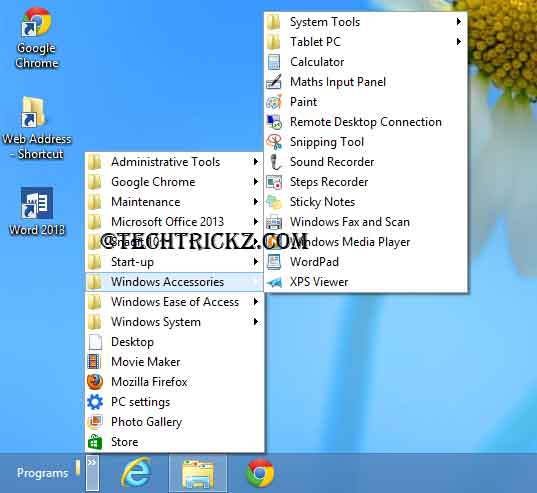
Task: Expand Windows System submenu arrow
Action: click(x=255, y=322)
